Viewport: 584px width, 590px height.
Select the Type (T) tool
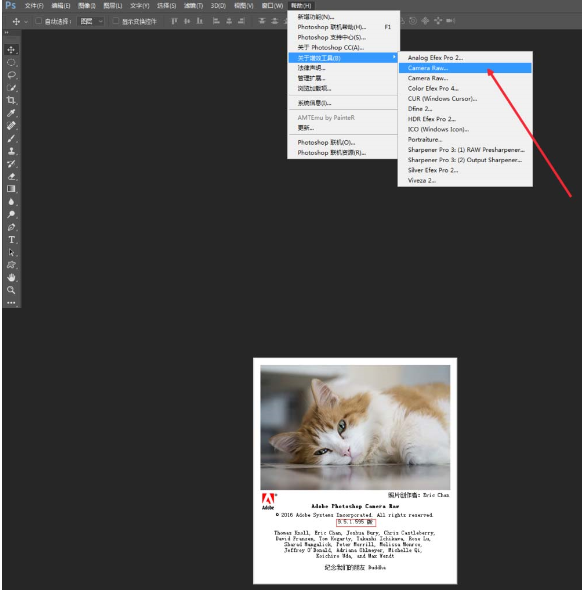click(x=11, y=240)
